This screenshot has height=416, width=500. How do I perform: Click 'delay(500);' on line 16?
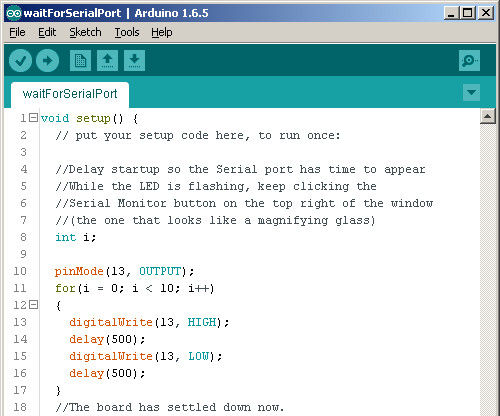click(107, 373)
